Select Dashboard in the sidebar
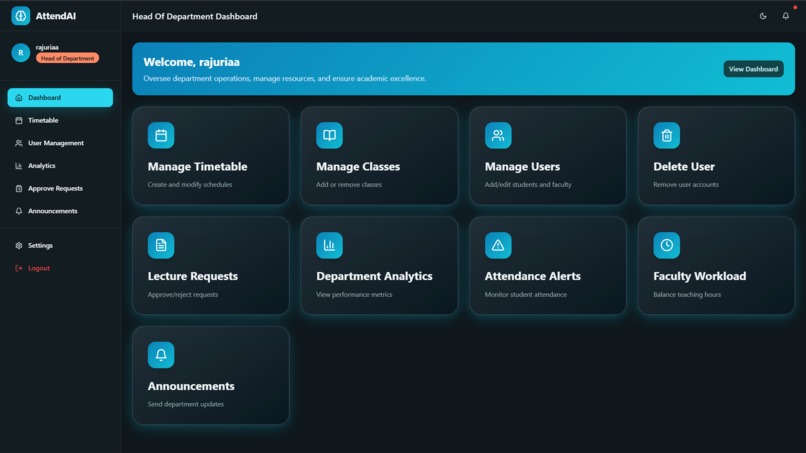This screenshot has width=806, height=453. click(60, 98)
